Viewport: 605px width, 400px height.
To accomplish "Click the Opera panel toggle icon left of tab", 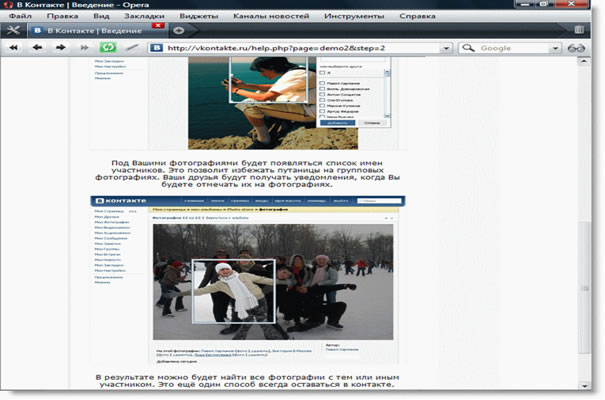I will (11, 30).
